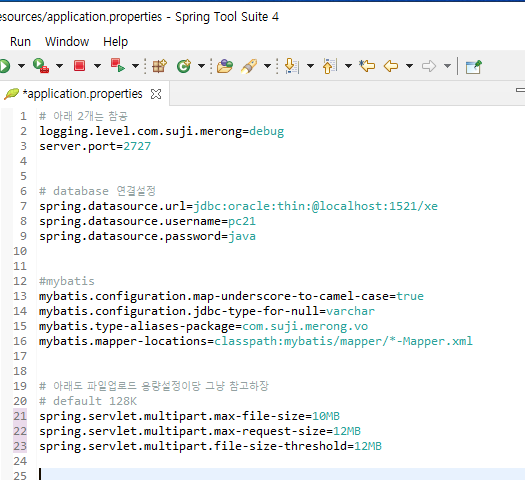This screenshot has height=480, width=525.
Task: Select the application.properties editor tab
Action: (x=83, y=94)
